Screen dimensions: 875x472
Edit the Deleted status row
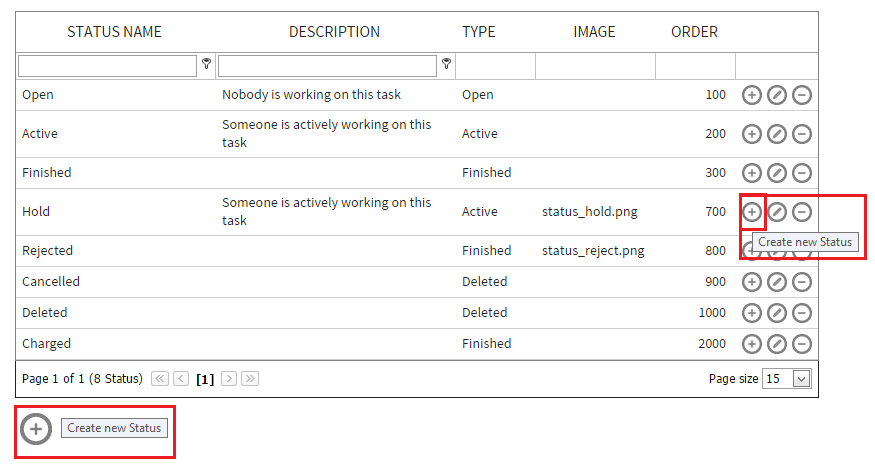(x=777, y=313)
